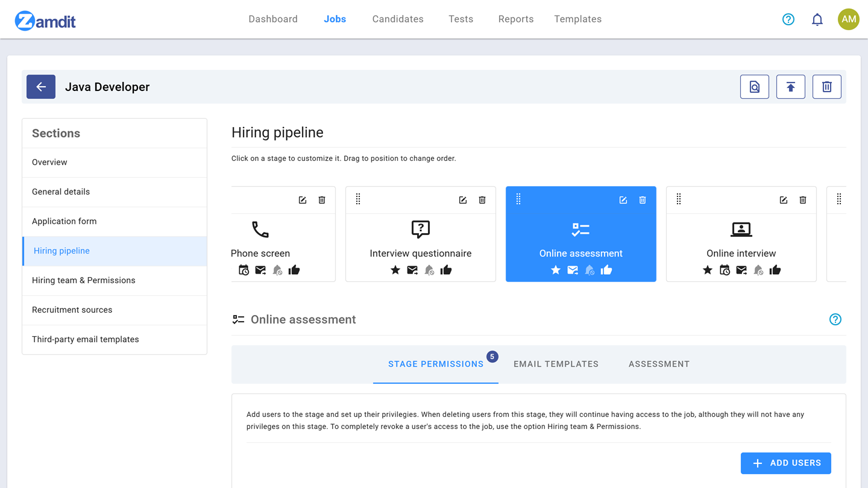Edit the Phone screen stage
Image resolution: width=868 pixels, height=488 pixels.
point(303,200)
